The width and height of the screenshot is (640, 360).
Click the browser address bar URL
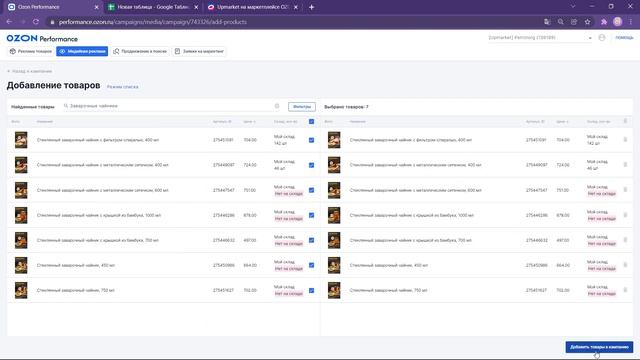point(153,22)
